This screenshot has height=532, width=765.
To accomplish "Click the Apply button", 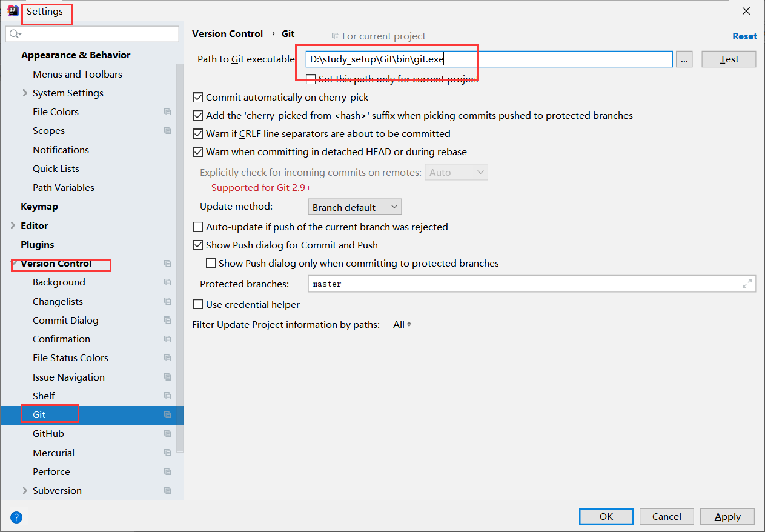I will [727, 516].
